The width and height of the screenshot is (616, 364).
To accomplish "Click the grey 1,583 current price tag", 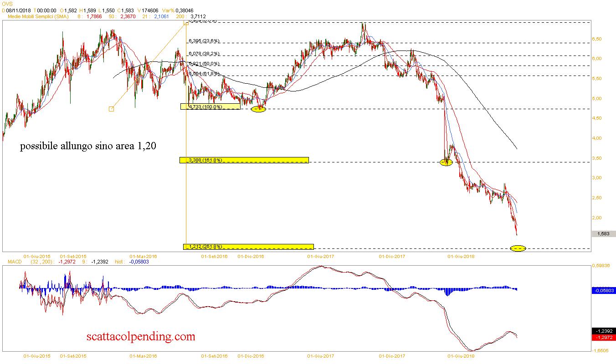I will [603, 234].
